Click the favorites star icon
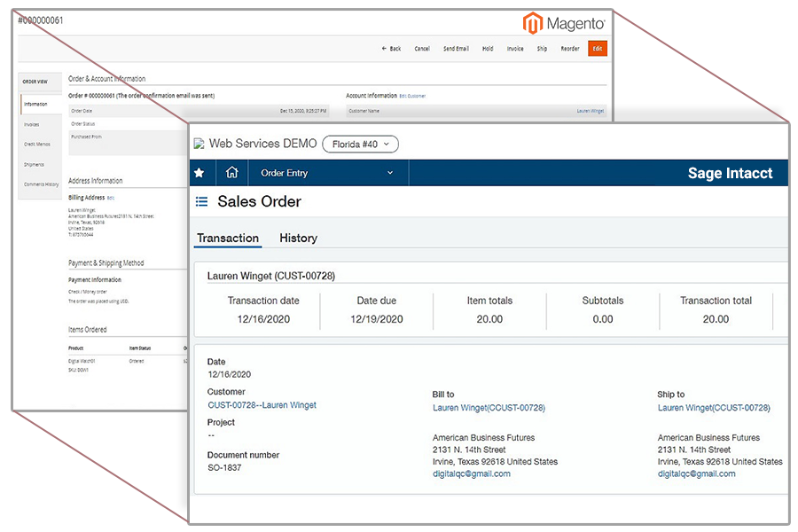798x532 pixels. [x=199, y=173]
